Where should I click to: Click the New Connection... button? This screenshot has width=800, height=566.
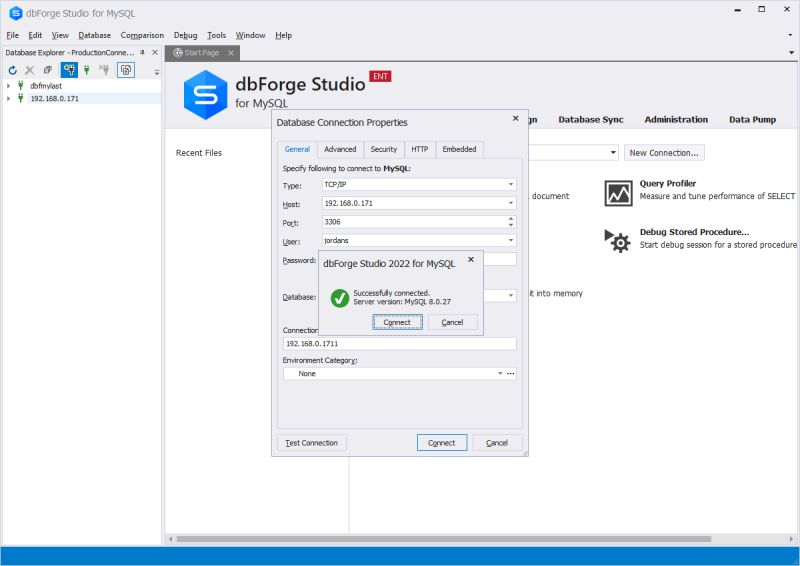(x=664, y=153)
